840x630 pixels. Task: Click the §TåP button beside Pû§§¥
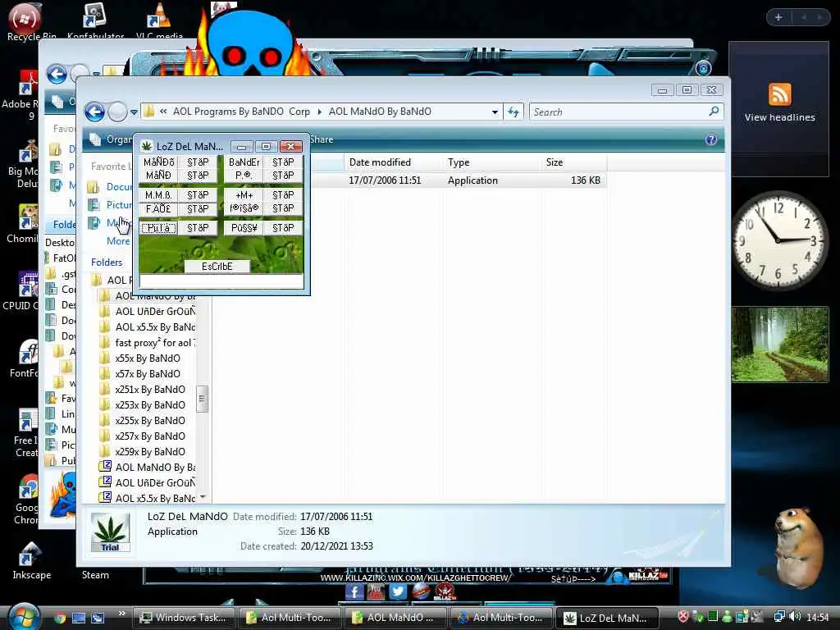pos(283,228)
